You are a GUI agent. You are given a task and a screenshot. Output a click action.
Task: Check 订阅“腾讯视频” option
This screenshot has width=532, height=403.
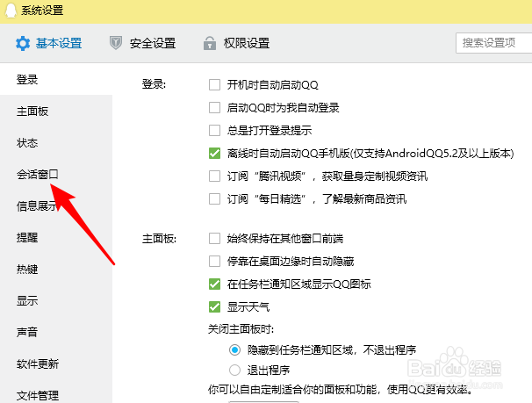click(x=214, y=176)
